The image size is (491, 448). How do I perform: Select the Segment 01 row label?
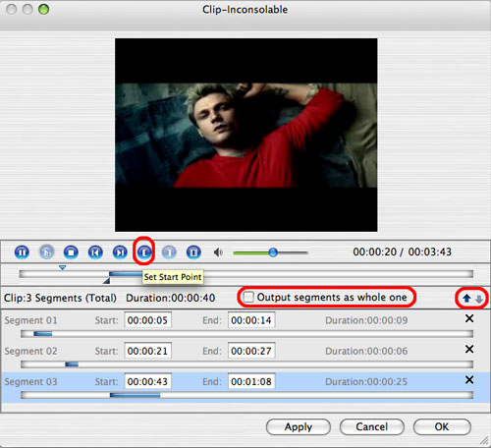30,320
